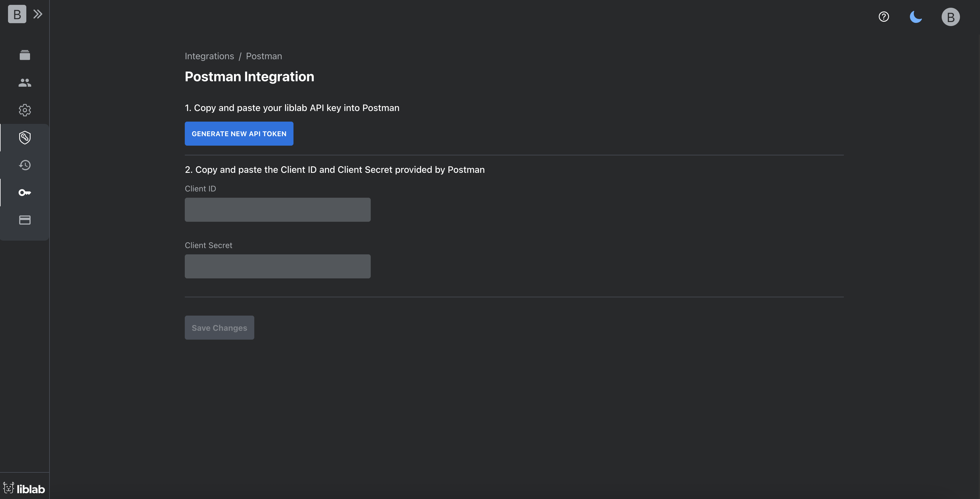Select the Postman breadcrumb item

pyautogui.click(x=264, y=56)
